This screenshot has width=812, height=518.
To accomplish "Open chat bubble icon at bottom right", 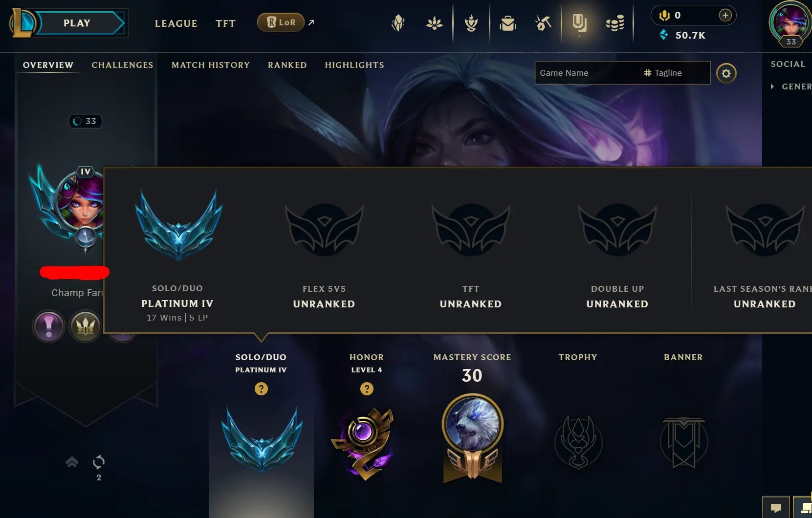I will tap(775, 508).
